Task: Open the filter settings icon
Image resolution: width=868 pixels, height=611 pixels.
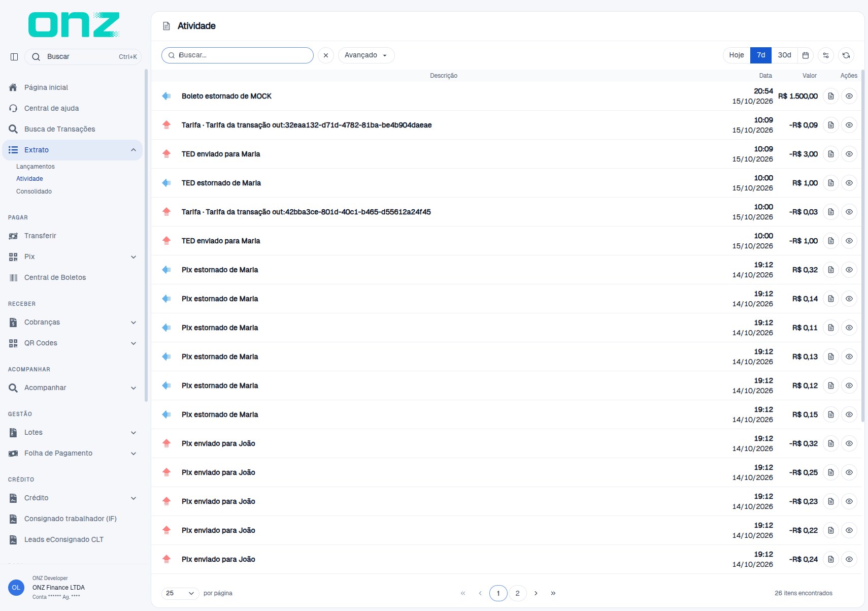Action: coord(826,55)
